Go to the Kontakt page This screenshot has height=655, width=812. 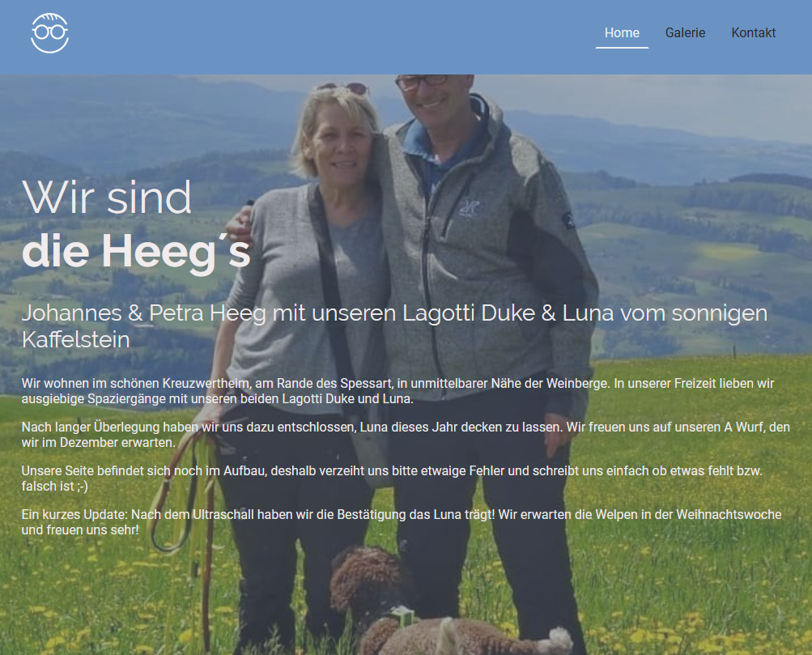pyautogui.click(x=754, y=32)
